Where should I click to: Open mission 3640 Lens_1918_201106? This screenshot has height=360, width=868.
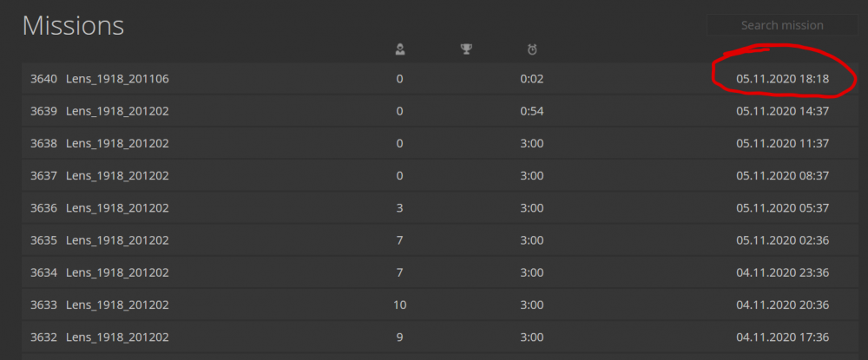(117, 79)
